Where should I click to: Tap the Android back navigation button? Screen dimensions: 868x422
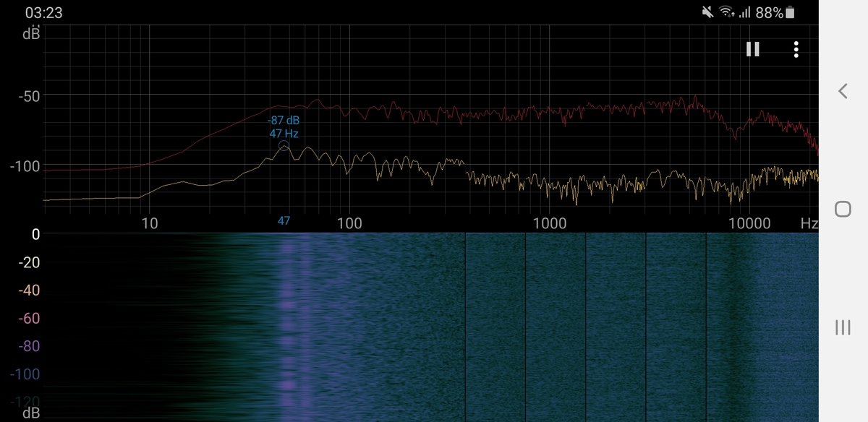tap(843, 90)
